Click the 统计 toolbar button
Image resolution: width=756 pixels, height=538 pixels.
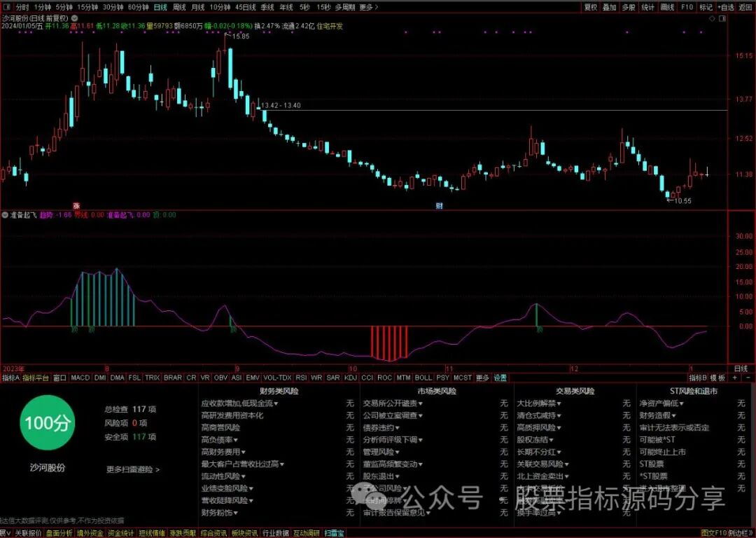click(x=647, y=7)
